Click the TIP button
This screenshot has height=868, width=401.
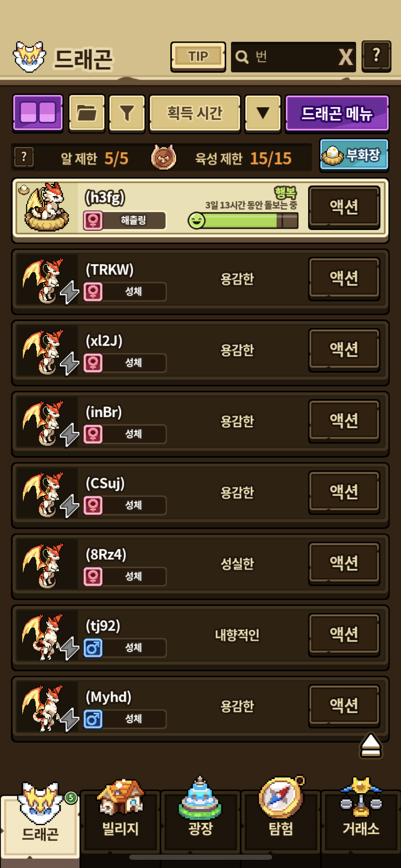[x=198, y=57]
